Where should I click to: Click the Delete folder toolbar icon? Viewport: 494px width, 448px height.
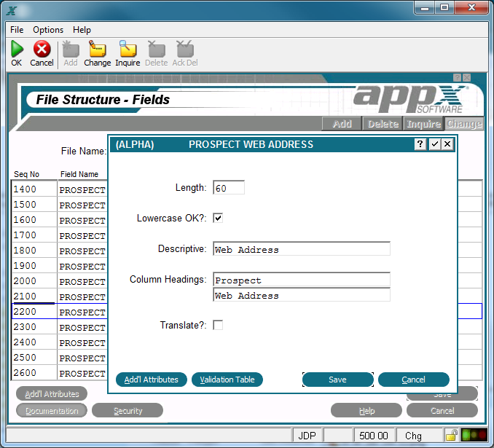pos(157,49)
